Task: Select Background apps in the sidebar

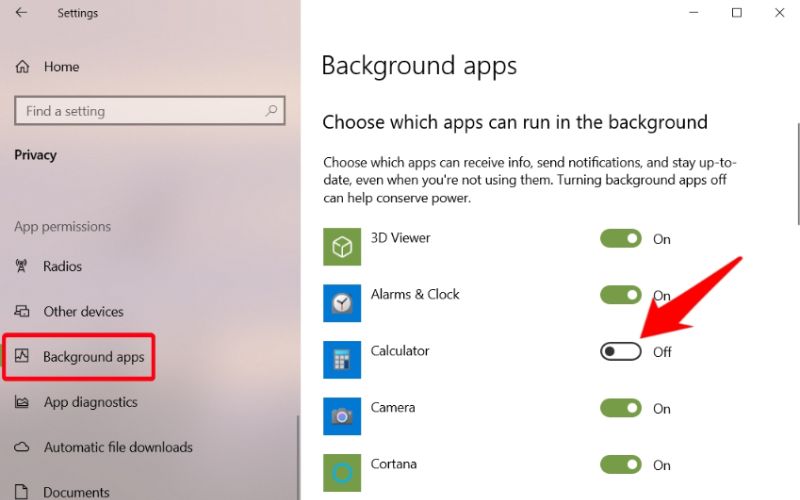Action: pyautogui.click(x=93, y=357)
